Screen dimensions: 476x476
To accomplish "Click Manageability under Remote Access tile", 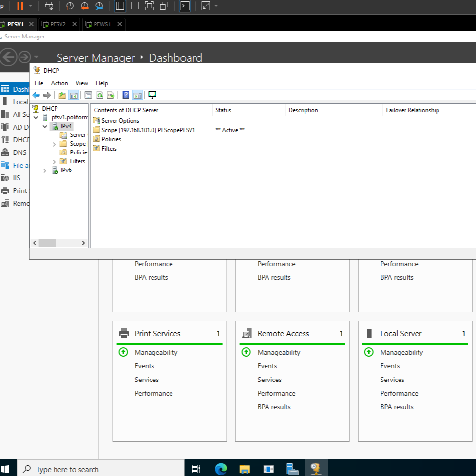I will tap(279, 352).
